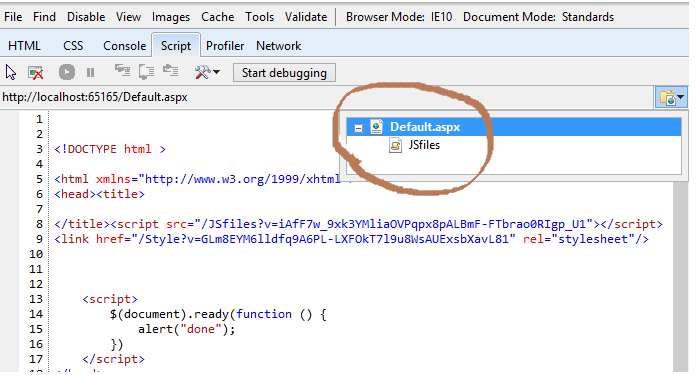Click Start debugging button

(x=284, y=73)
